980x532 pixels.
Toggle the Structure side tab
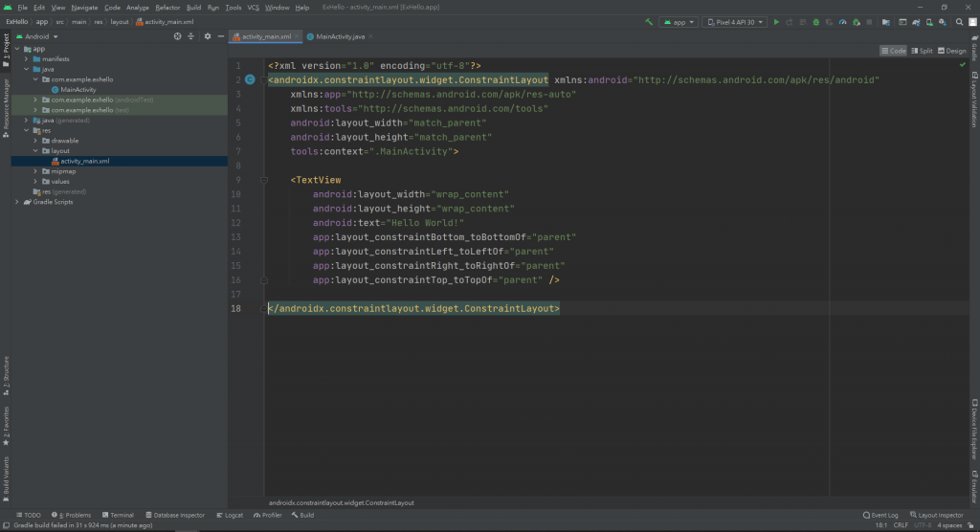coord(6,376)
